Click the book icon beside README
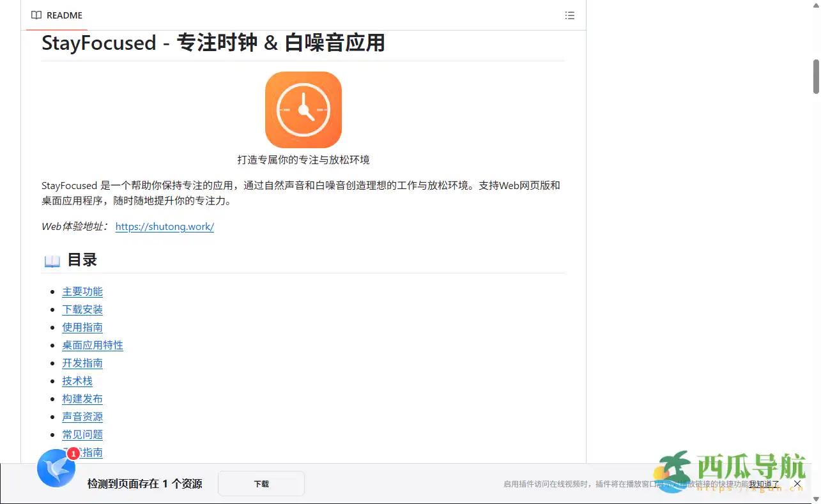Image resolution: width=821 pixels, height=504 pixels. [x=36, y=15]
